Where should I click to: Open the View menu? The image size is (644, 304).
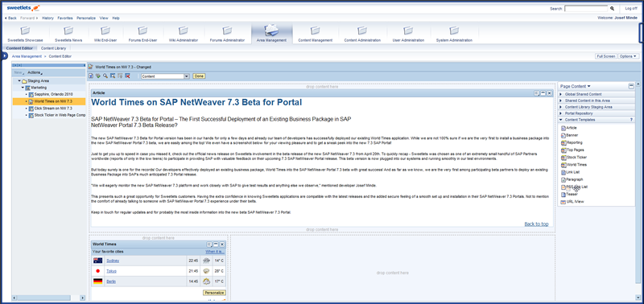tap(104, 18)
